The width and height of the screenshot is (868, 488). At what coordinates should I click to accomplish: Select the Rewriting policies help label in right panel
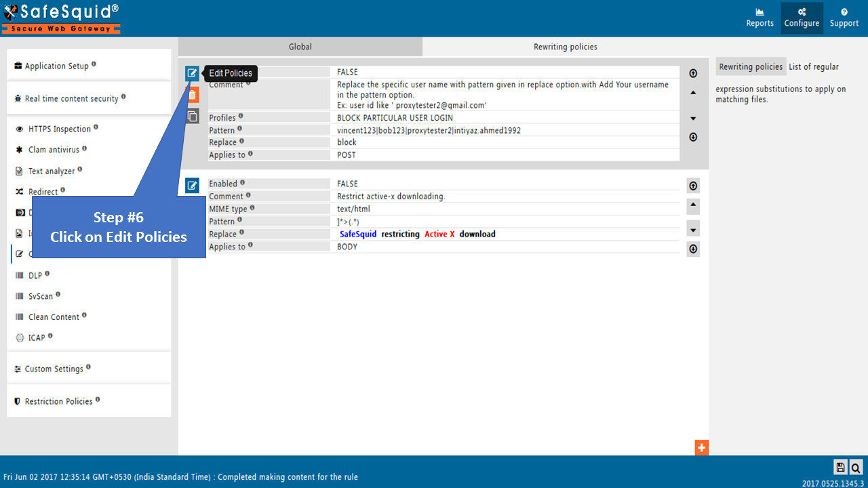751,66
